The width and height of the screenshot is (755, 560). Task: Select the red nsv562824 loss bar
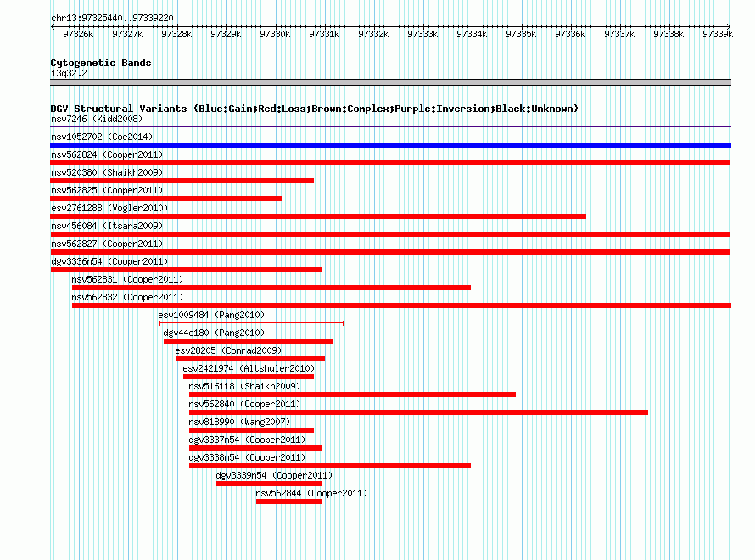390,163
